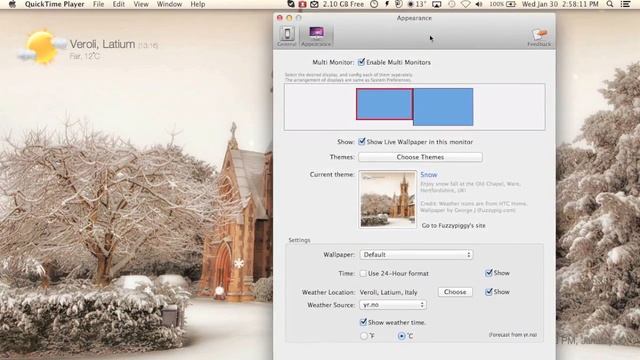Click the Snow theme thumbnail
The height and width of the screenshot is (360, 640).
pyautogui.click(x=388, y=199)
